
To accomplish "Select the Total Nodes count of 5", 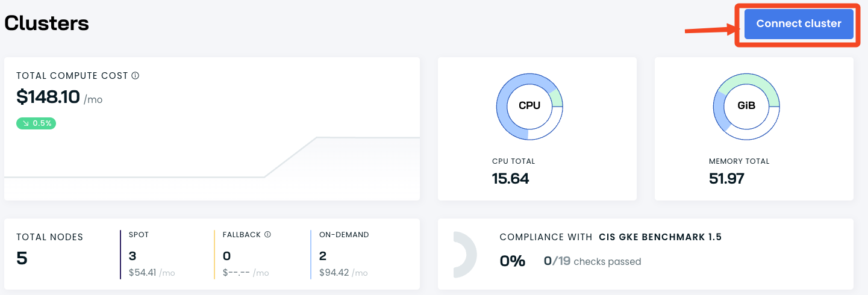I will click(22, 258).
